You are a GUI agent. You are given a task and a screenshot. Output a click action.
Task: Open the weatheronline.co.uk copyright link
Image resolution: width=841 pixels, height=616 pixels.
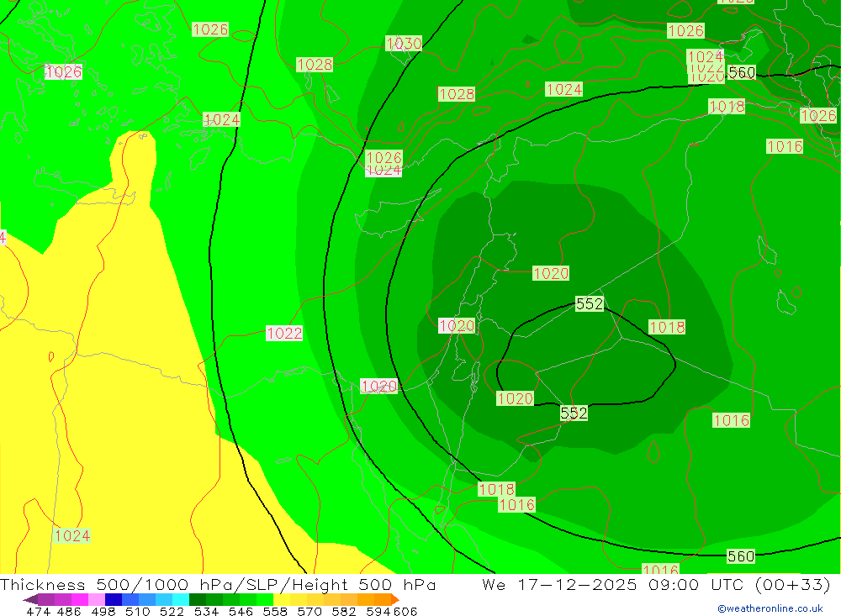(x=770, y=608)
